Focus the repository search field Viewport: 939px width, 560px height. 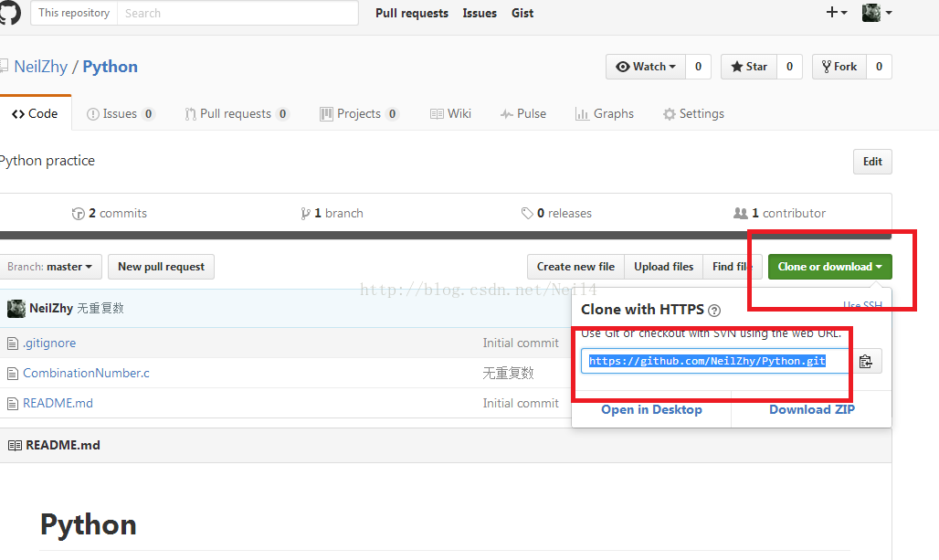pyautogui.click(x=237, y=13)
